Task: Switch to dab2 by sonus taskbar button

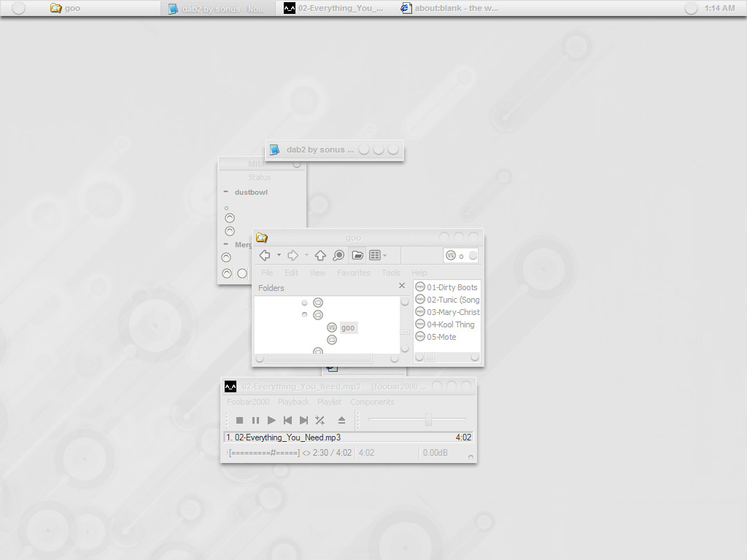Action: tap(218, 8)
